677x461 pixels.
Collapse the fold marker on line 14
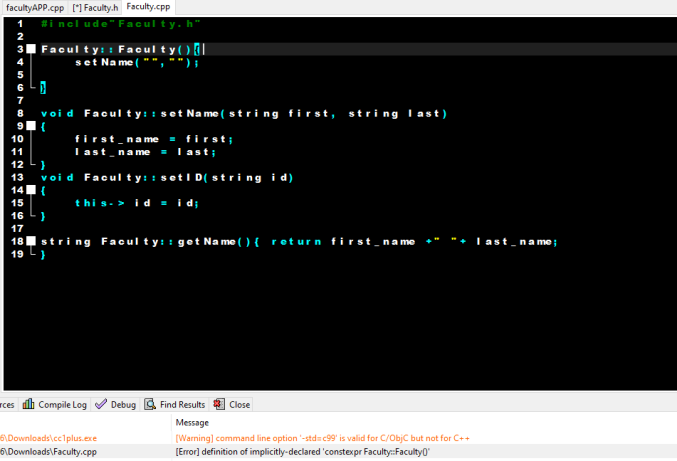(x=31, y=189)
